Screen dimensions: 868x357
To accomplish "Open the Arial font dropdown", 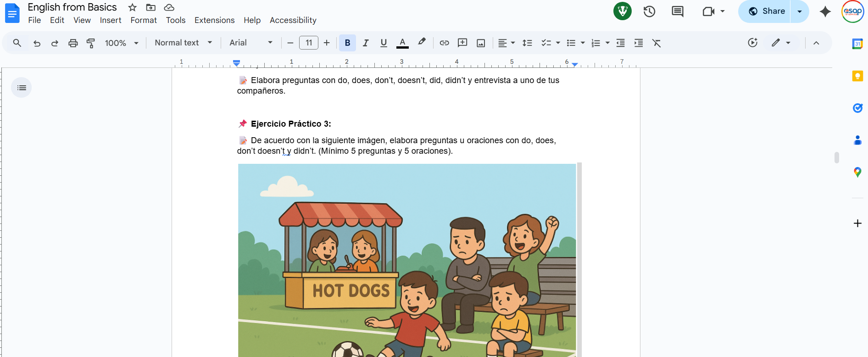I will (x=250, y=43).
